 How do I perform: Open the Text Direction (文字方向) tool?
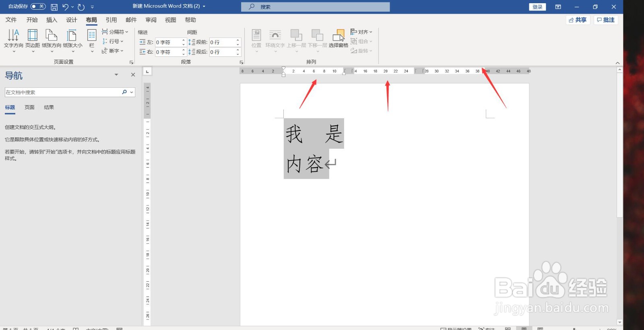(x=13, y=40)
